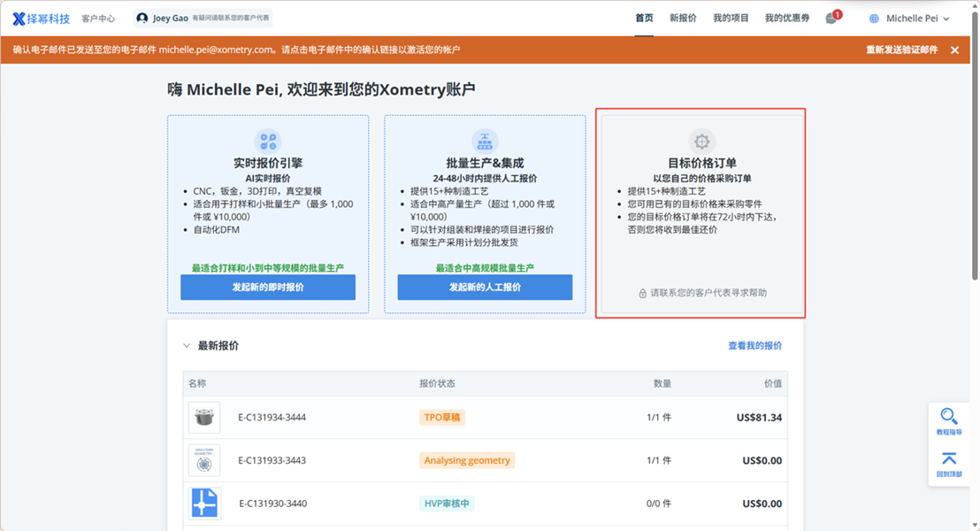
Task: Open 查看我的报价 link
Action: click(x=754, y=346)
